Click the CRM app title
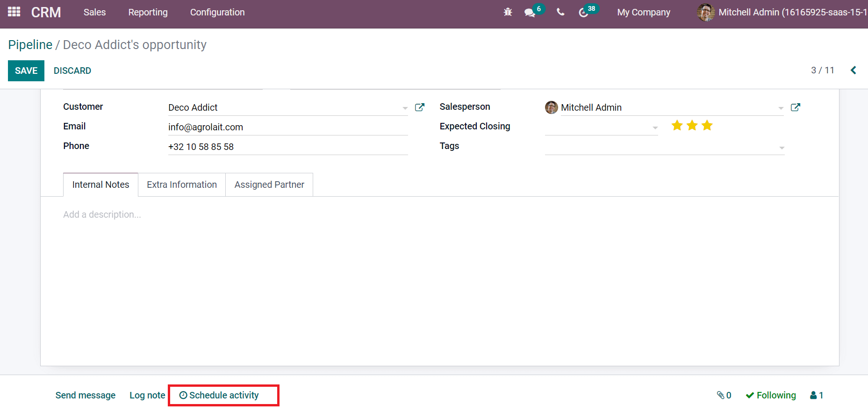Screen dimensions: 868x419 [x=46, y=12]
